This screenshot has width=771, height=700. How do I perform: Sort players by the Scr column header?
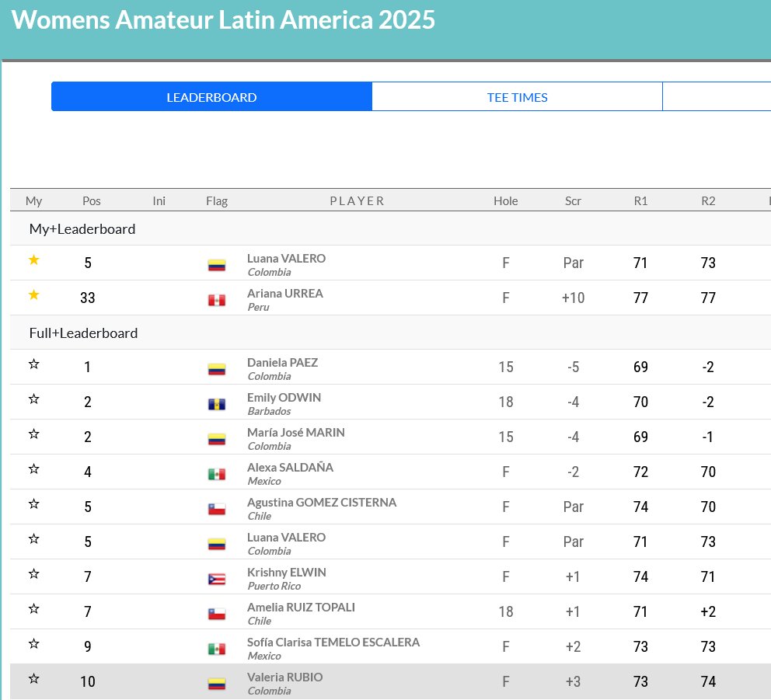pyautogui.click(x=573, y=200)
